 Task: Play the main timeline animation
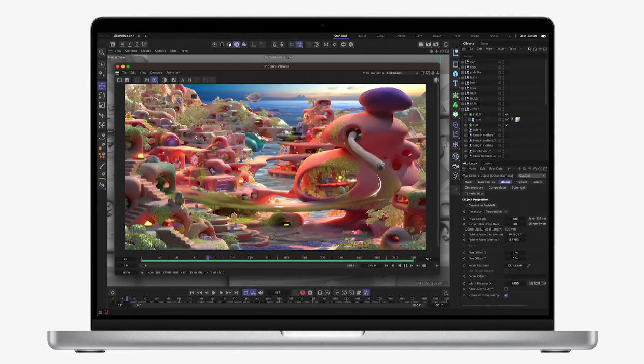(214, 293)
